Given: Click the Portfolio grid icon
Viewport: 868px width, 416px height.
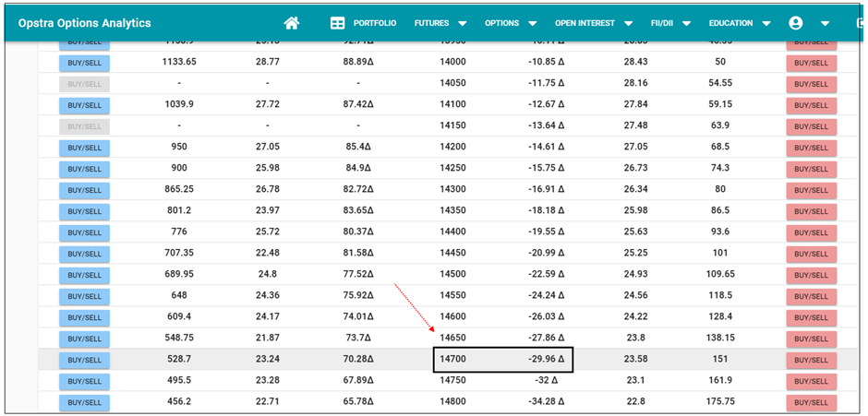Looking at the screenshot, I should coord(338,23).
